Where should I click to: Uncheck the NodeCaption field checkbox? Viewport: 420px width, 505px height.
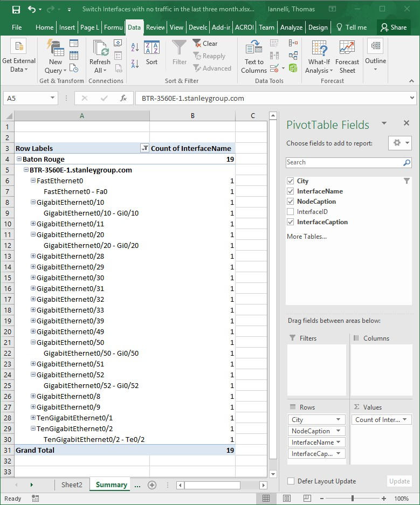[x=291, y=202]
